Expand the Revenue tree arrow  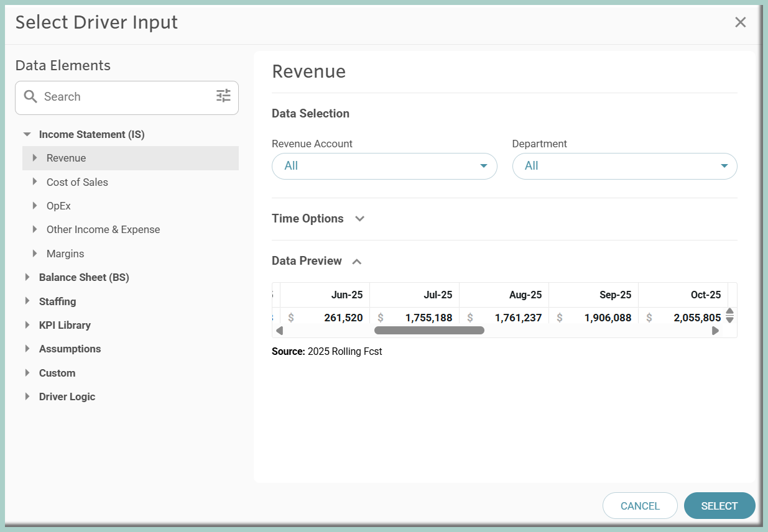(x=35, y=158)
